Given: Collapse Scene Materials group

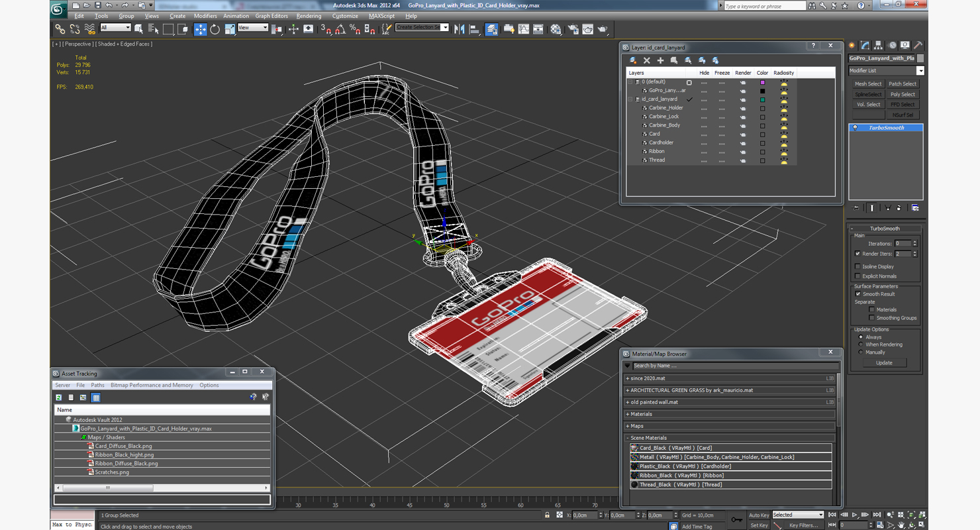Looking at the screenshot, I should [x=627, y=438].
